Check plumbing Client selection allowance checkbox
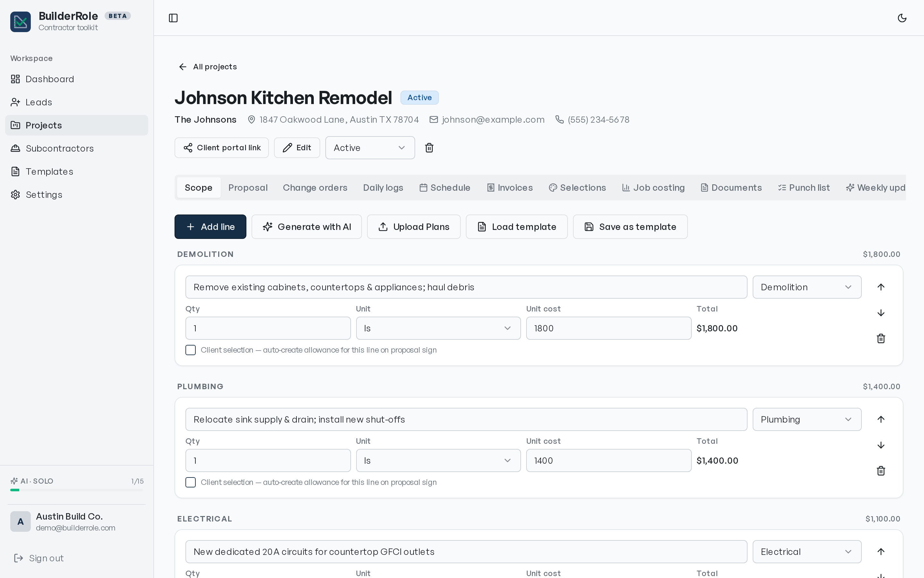The height and width of the screenshot is (578, 924). point(191,482)
